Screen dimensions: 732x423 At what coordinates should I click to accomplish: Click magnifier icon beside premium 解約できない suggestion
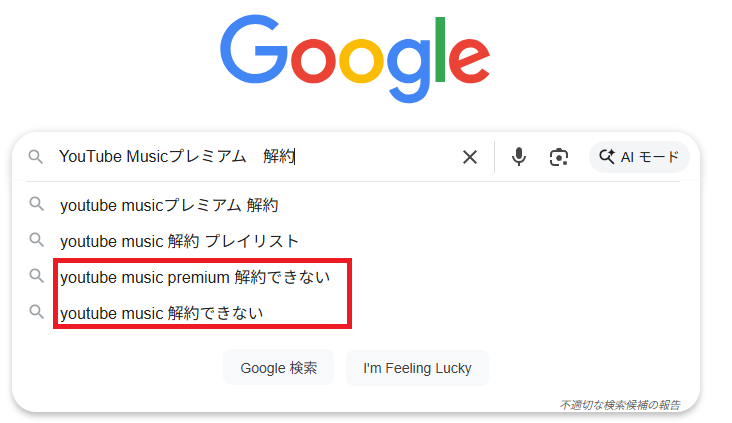coord(37,276)
